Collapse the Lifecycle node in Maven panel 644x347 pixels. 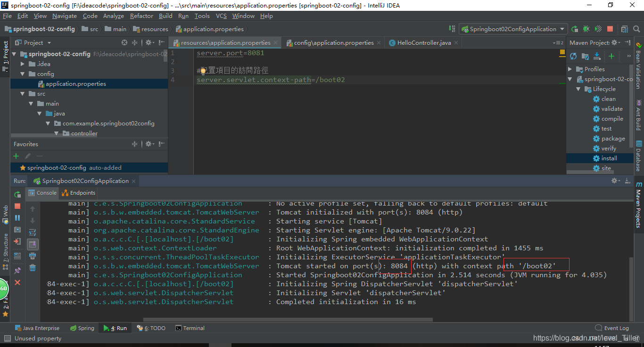pyautogui.click(x=578, y=88)
